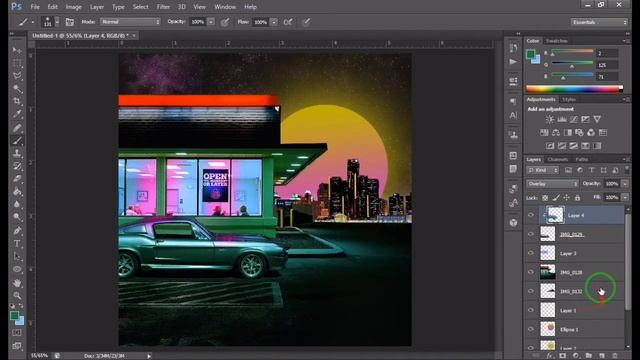Add a Photo Filter adjustment
This screenshot has width=640, height=360.
tap(579, 133)
